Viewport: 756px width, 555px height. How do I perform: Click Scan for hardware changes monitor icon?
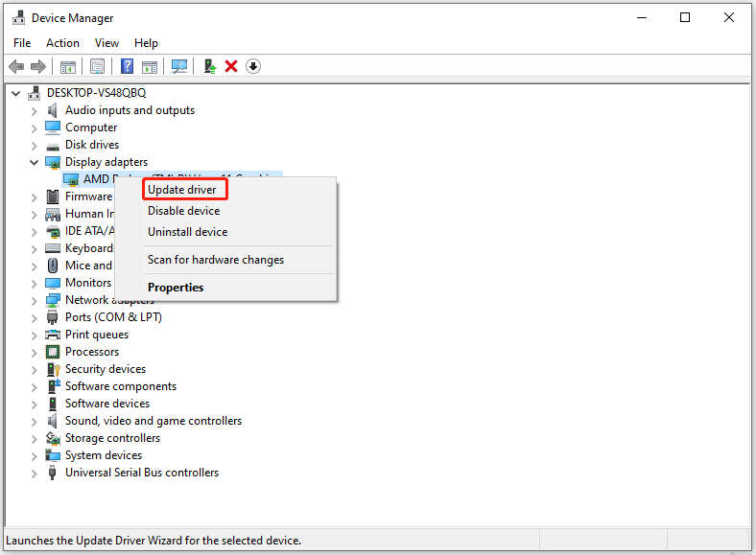coord(179,66)
